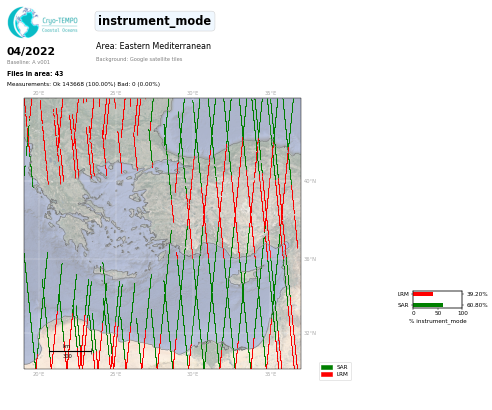The image size is (492, 410).
Task: Click the red LRM legend swatch
Action: [327, 374]
